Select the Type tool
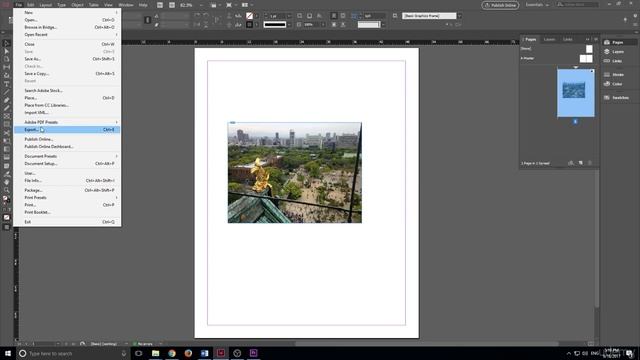Viewport: 640px width, 360px height. point(6,84)
